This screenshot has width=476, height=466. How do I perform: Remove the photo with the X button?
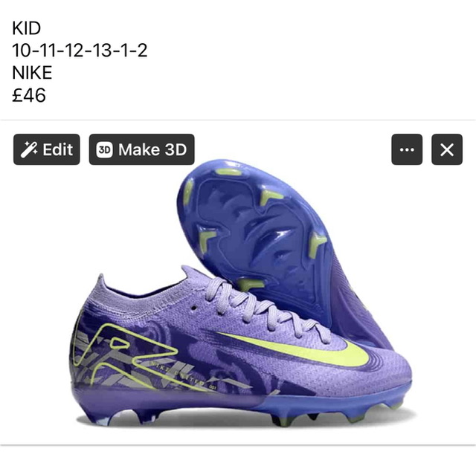(447, 149)
